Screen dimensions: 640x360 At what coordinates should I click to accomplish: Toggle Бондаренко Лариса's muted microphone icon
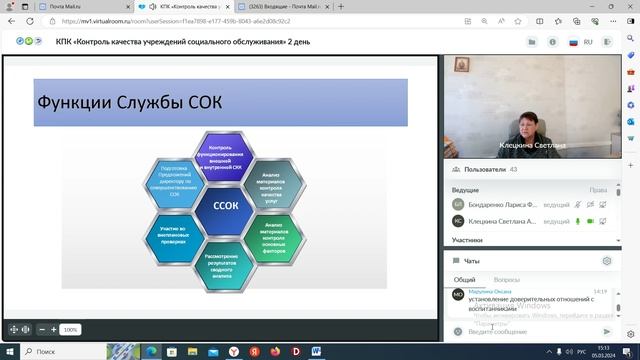578,204
